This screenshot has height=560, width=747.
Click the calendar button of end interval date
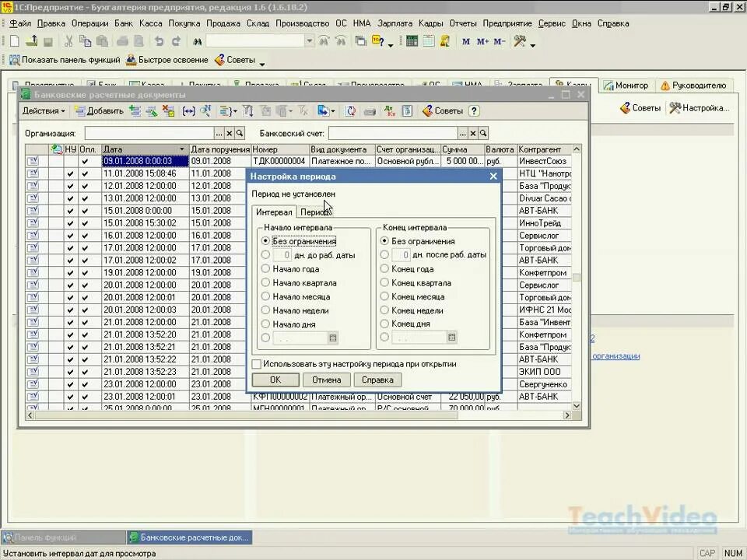pos(451,338)
